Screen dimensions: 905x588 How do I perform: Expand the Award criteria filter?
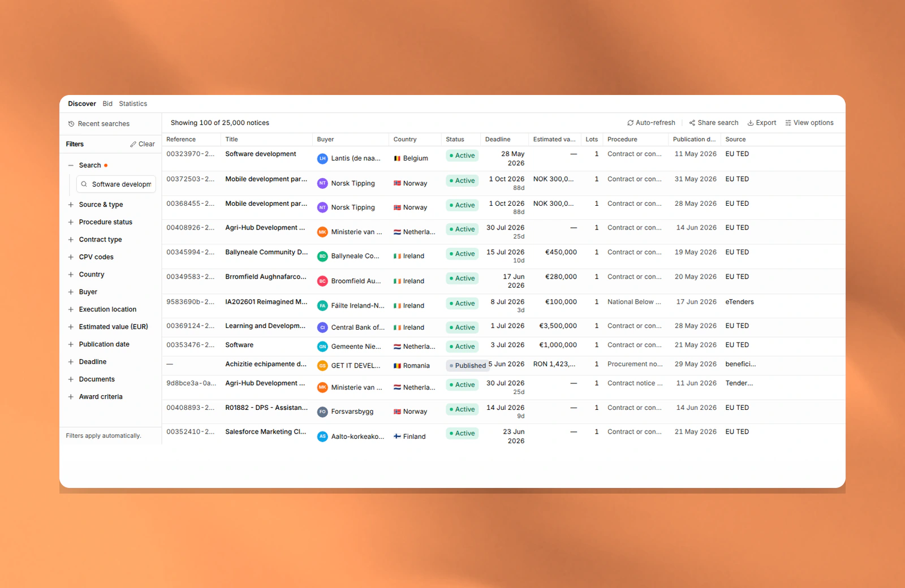[71, 397]
